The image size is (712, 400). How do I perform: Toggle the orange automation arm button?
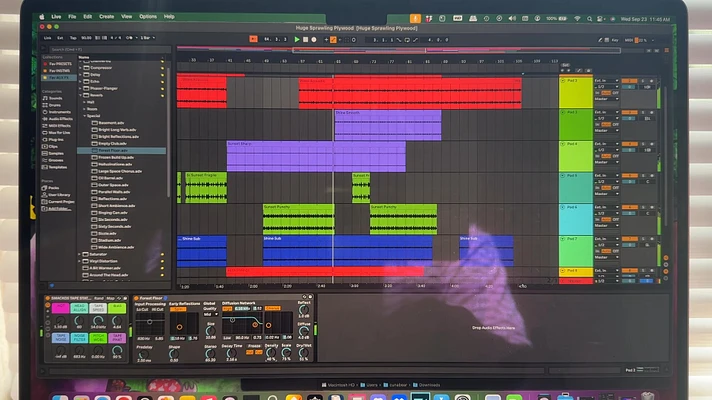click(333, 40)
